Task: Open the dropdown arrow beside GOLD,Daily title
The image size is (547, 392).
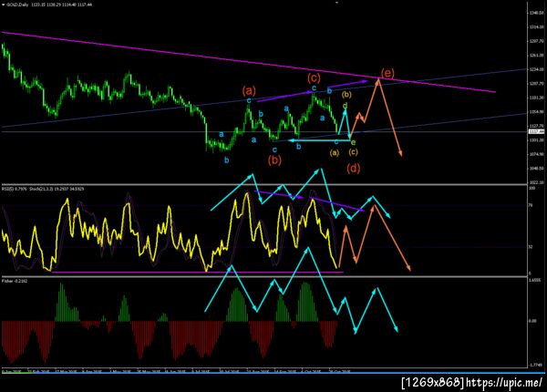Action: click(x=3, y=5)
